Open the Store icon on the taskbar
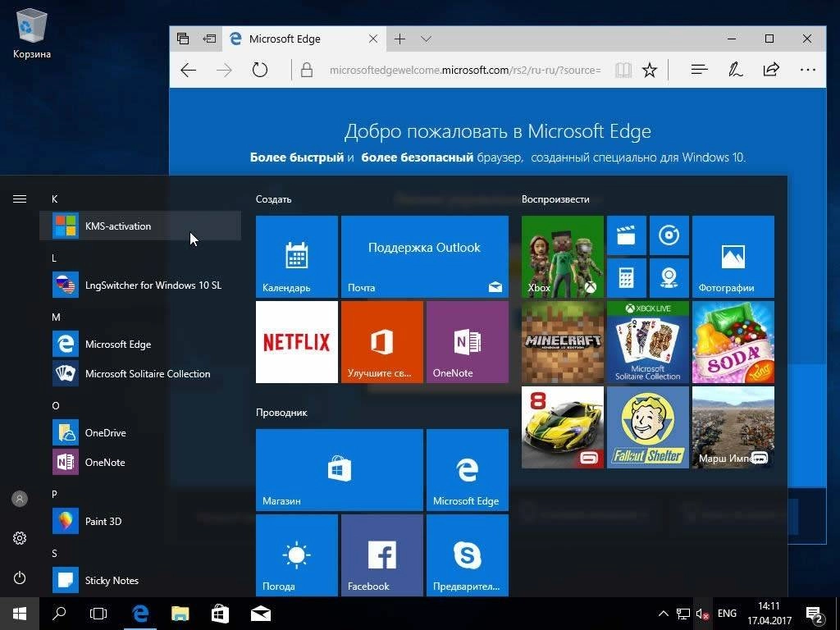 click(220, 614)
